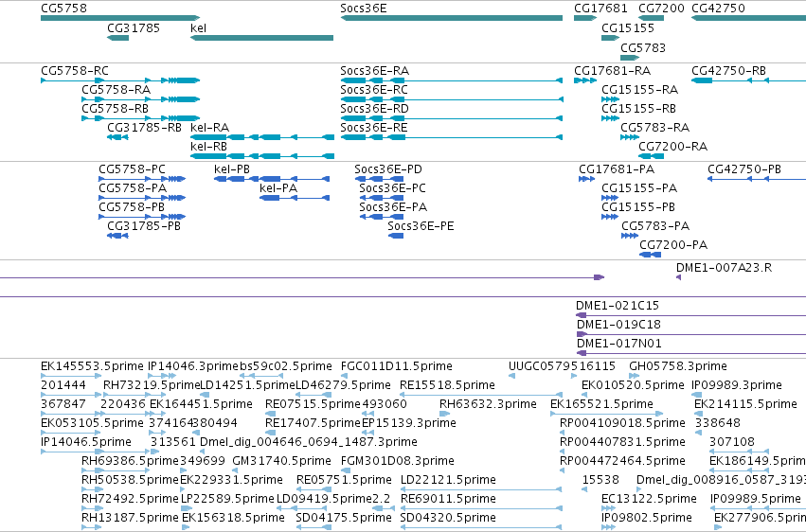
Task: Select the CG5758 gene bar
Action: tap(120, 18)
